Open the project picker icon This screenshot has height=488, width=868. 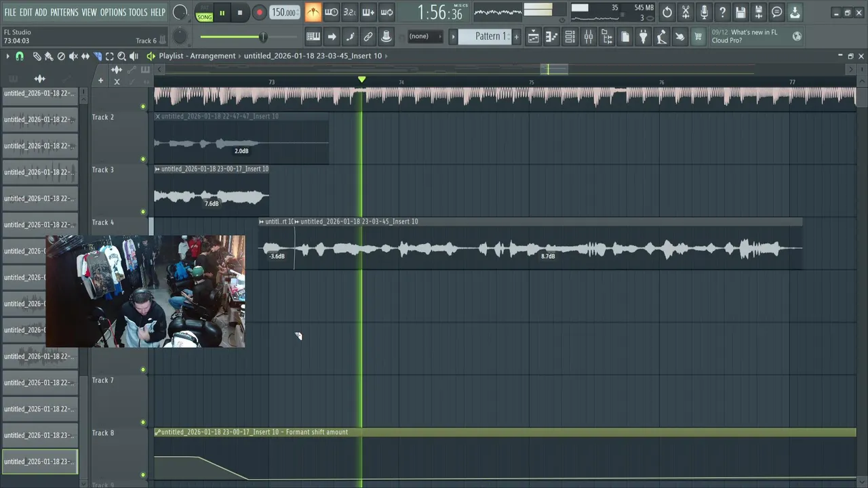pyautogui.click(x=625, y=37)
